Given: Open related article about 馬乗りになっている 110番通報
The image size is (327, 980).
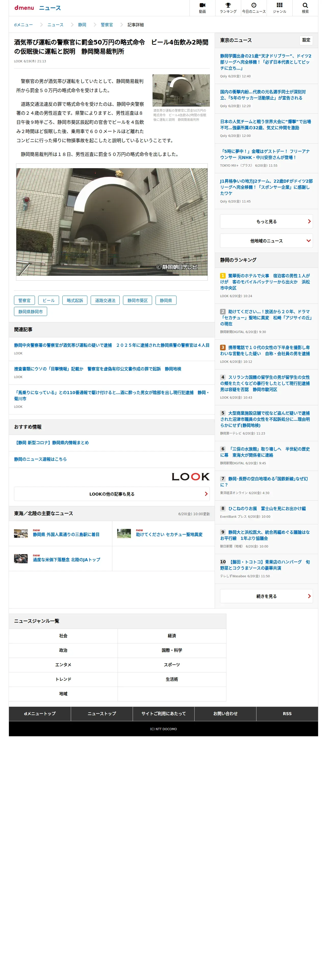Looking at the screenshot, I should pyautogui.click(x=112, y=395).
